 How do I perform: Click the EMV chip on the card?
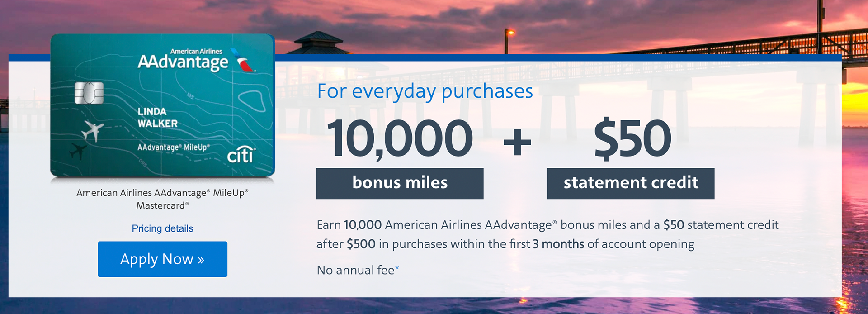click(89, 93)
